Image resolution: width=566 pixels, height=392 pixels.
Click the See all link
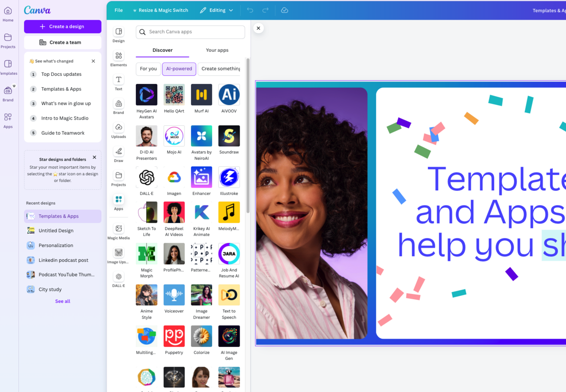(63, 301)
